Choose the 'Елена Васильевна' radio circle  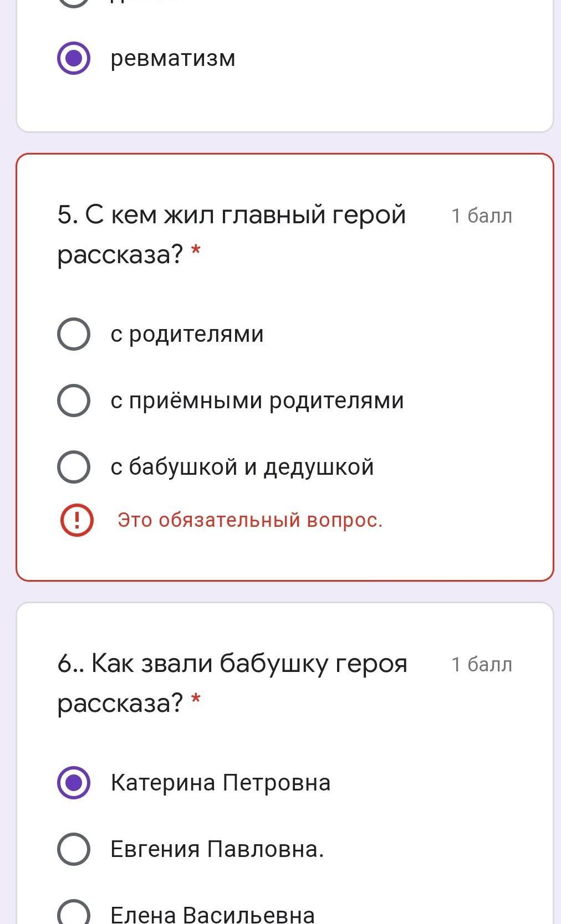tap(74, 913)
